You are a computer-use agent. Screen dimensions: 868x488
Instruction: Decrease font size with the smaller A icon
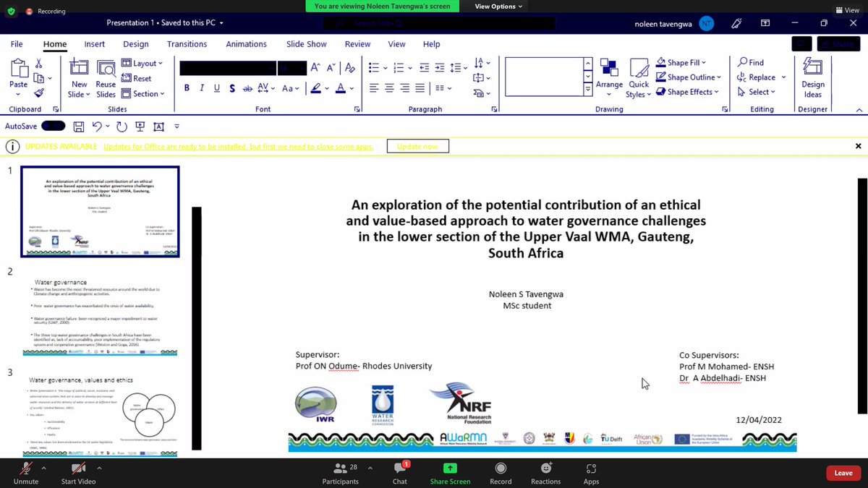pyautogui.click(x=331, y=67)
